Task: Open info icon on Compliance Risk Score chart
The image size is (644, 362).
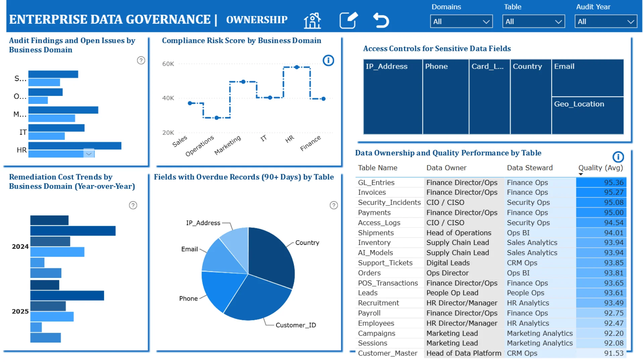Action: tap(328, 60)
